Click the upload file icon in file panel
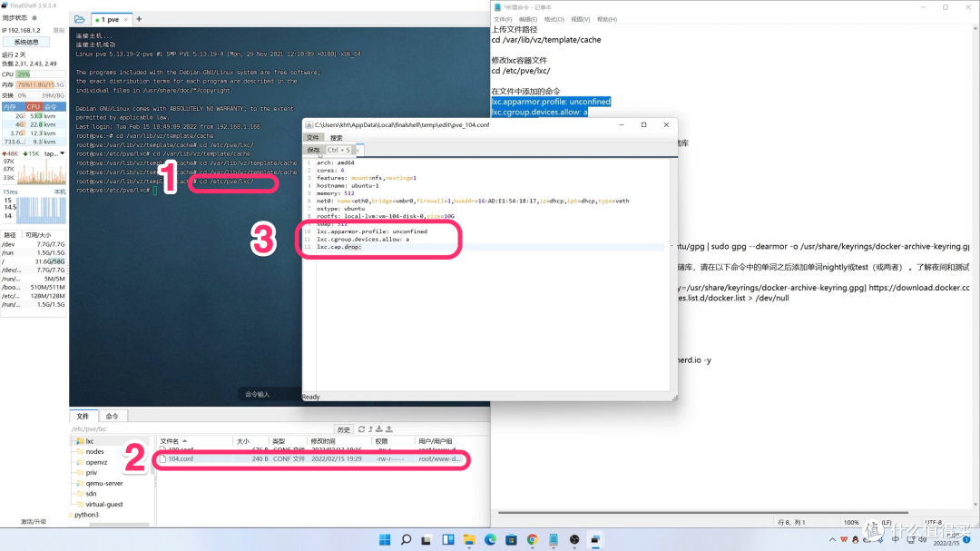The width and height of the screenshot is (980, 551). pyautogui.click(x=389, y=429)
